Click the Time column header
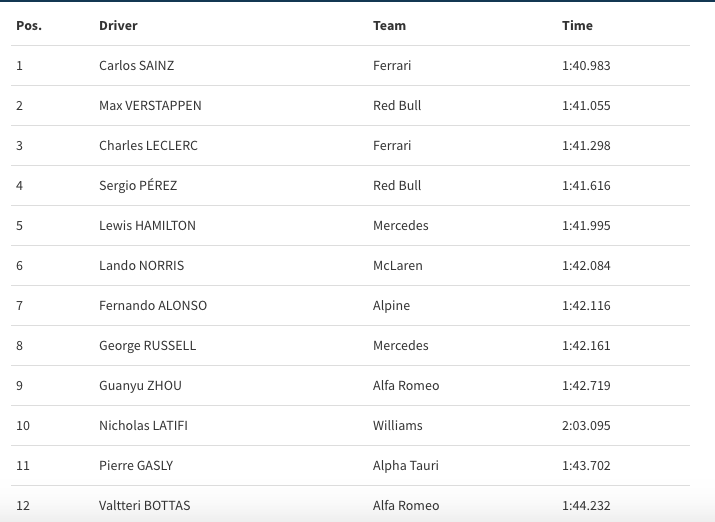Image resolution: width=715 pixels, height=522 pixels. [577, 25]
